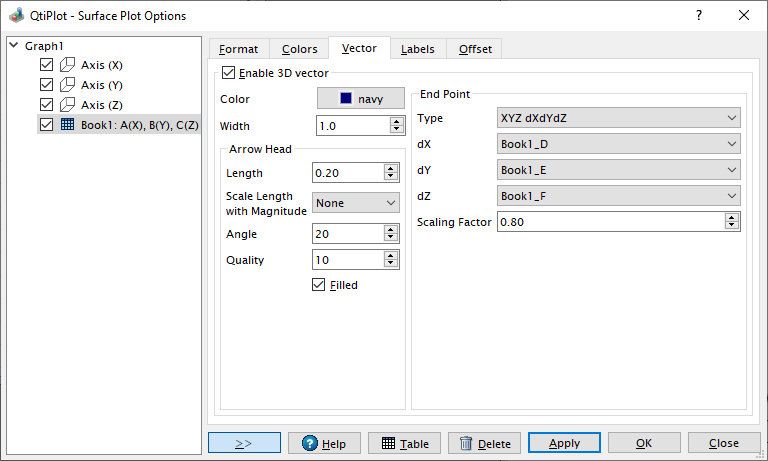Click the Axis (X) cube icon
This screenshot has height=461, width=768.
click(x=68, y=65)
